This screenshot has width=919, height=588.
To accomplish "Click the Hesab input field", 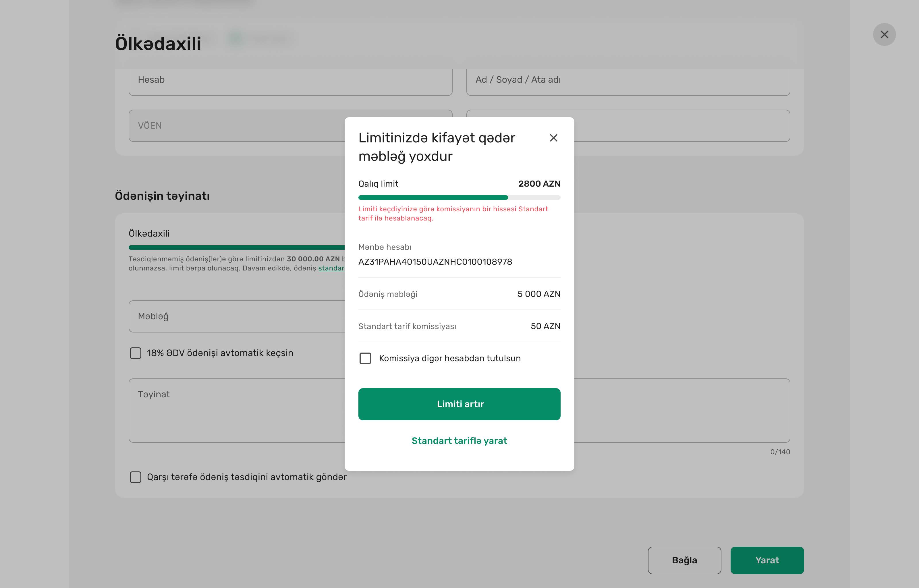I will pyautogui.click(x=290, y=80).
